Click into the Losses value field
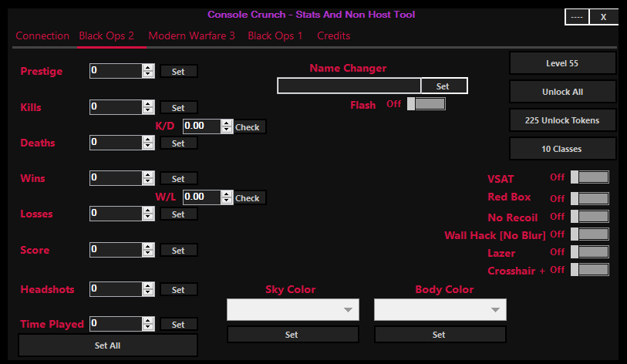The width and height of the screenshot is (627, 364). click(116, 214)
